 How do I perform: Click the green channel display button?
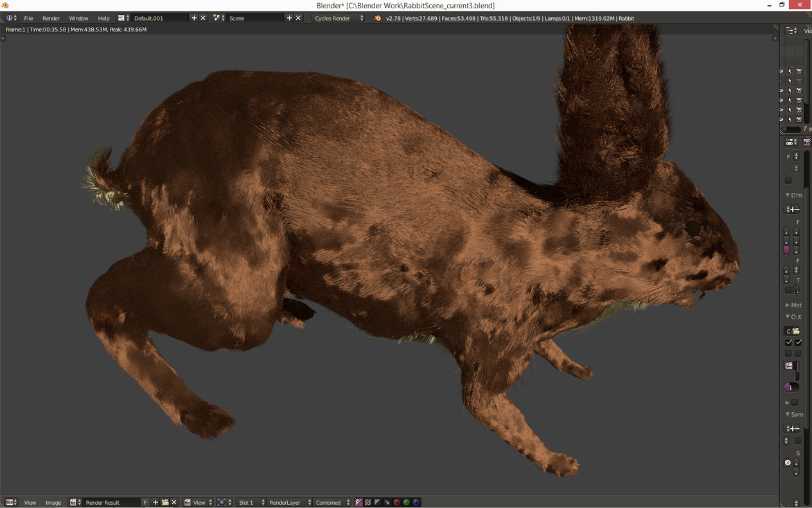click(x=407, y=502)
